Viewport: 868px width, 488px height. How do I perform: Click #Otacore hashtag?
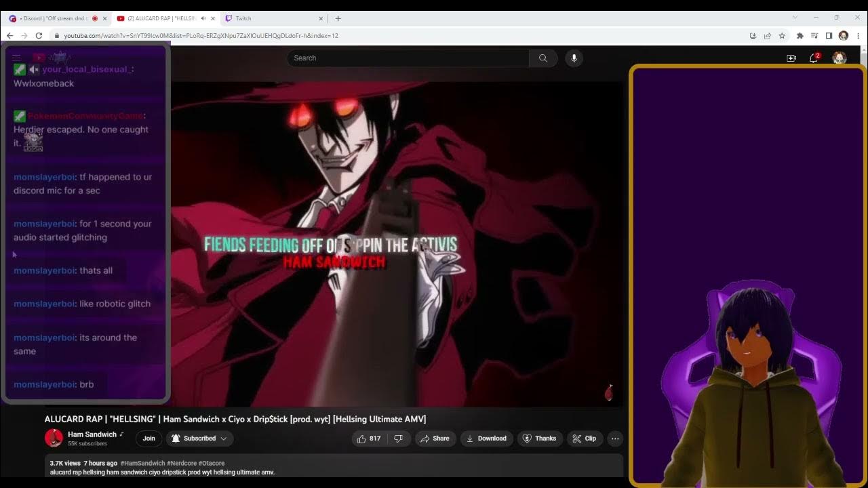(x=212, y=464)
